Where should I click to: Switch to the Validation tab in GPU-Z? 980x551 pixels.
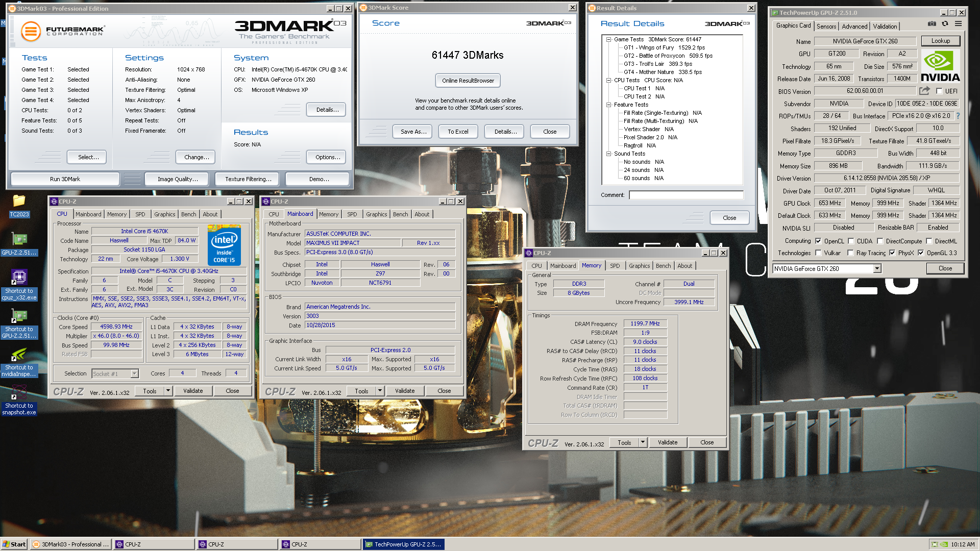tap(885, 27)
